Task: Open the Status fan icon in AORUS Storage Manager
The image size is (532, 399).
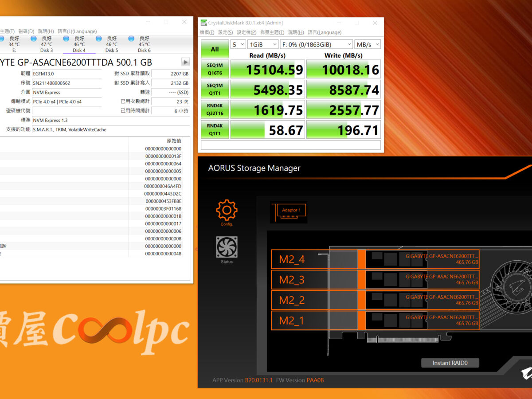Action: click(227, 247)
